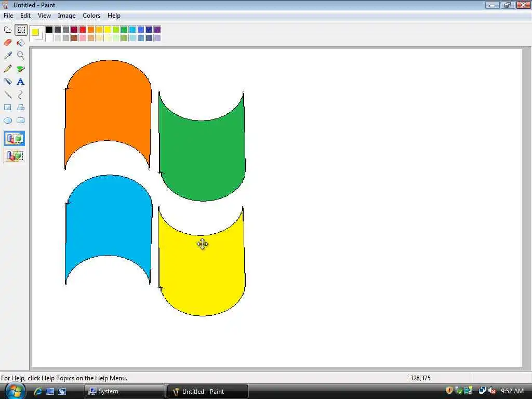The height and width of the screenshot is (399, 532).
Task: Select the lime green swatch
Action: 116,30
